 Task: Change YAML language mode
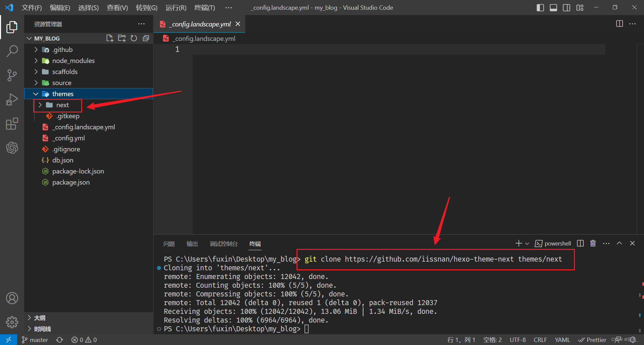tap(562, 340)
